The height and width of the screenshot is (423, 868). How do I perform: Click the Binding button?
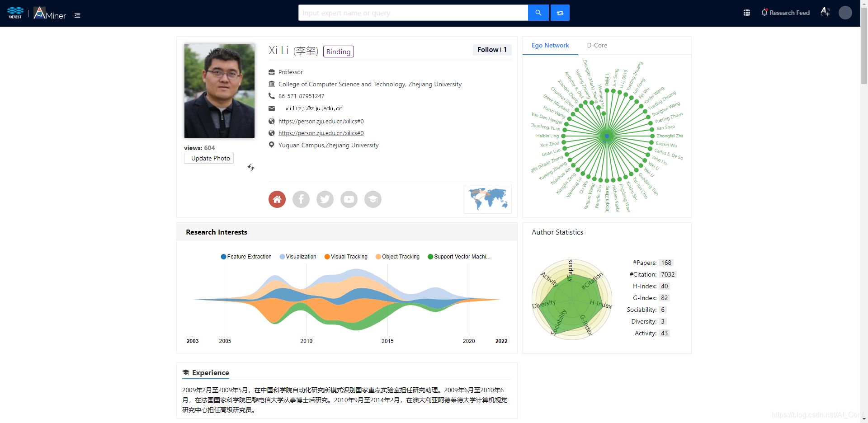pos(338,52)
